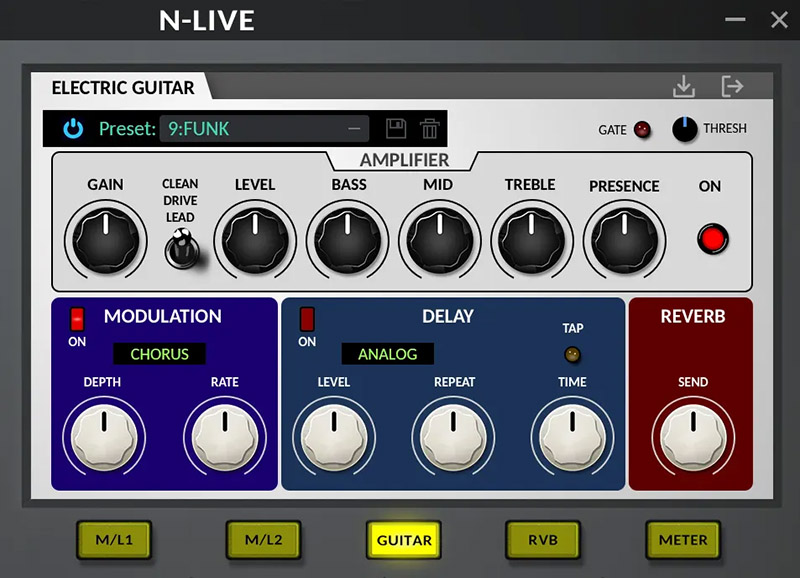Open the CHORUS modulation type selector
The height and width of the screenshot is (578, 800).
[x=159, y=354]
